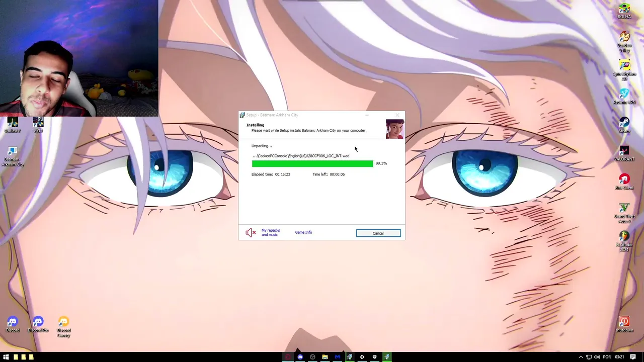Select the Discord Ptb desktop shortcut
This screenshot has height=362, width=644.
click(38, 324)
